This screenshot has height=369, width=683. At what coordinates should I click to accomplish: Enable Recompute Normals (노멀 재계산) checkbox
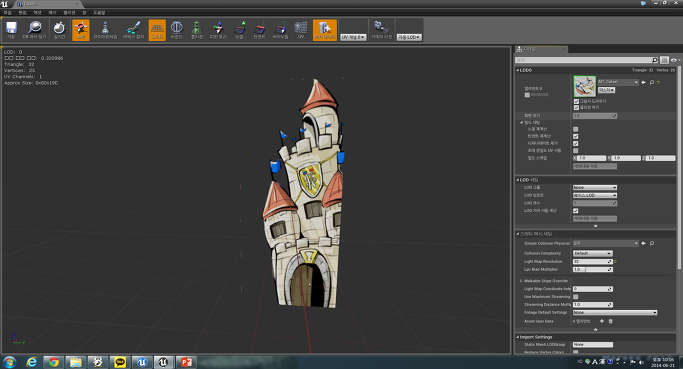coord(575,129)
